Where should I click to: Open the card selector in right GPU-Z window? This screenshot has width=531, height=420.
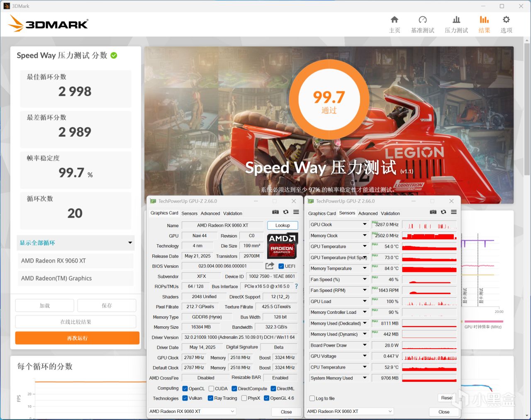click(x=350, y=411)
